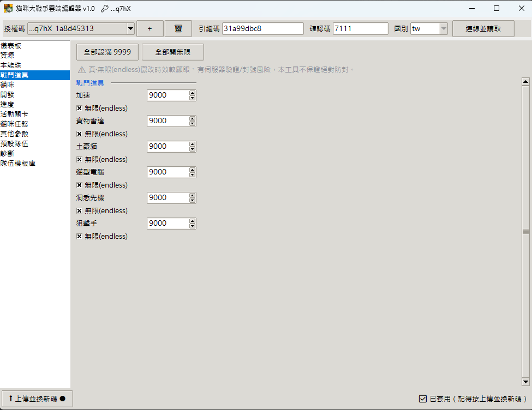
Task: Click the vertical scrollbar thumb
Action: coord(525,232)
